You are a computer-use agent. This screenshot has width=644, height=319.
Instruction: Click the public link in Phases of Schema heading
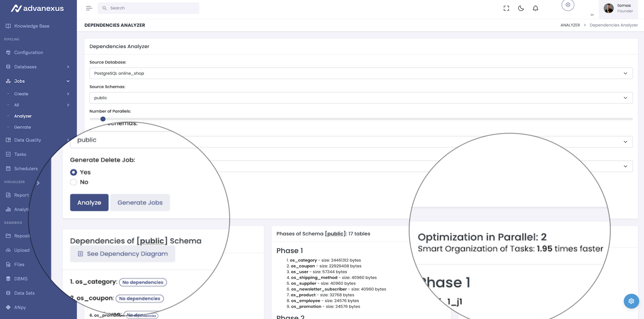335,234
